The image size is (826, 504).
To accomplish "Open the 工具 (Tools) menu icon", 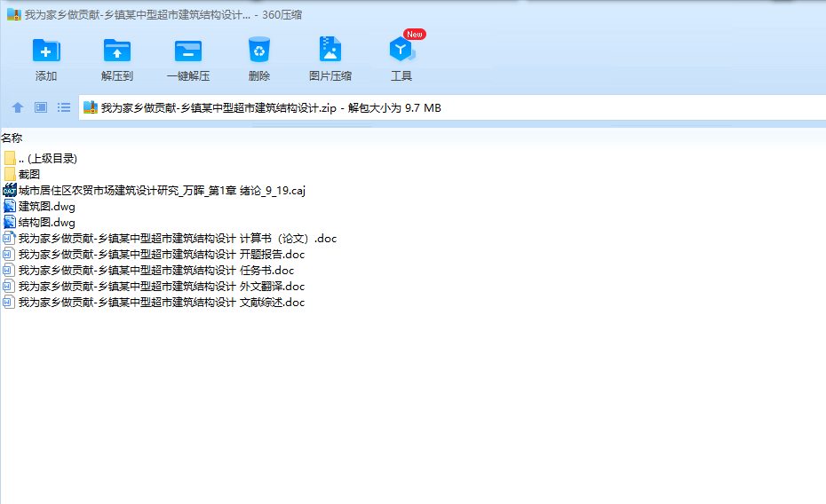I will click(x=402, y=50).
